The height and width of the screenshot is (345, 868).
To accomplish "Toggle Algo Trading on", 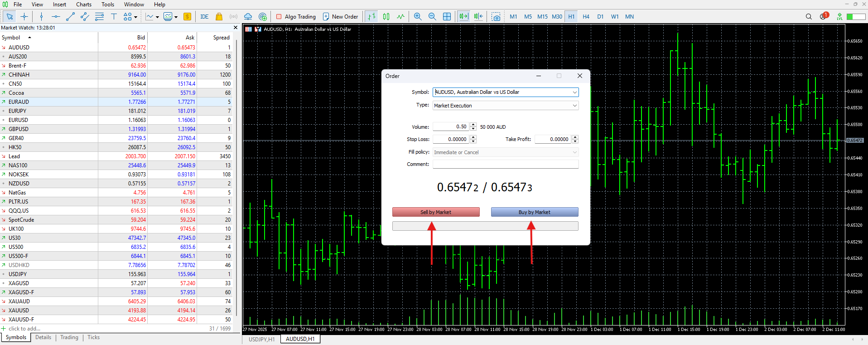I will (x=296, y=17).
